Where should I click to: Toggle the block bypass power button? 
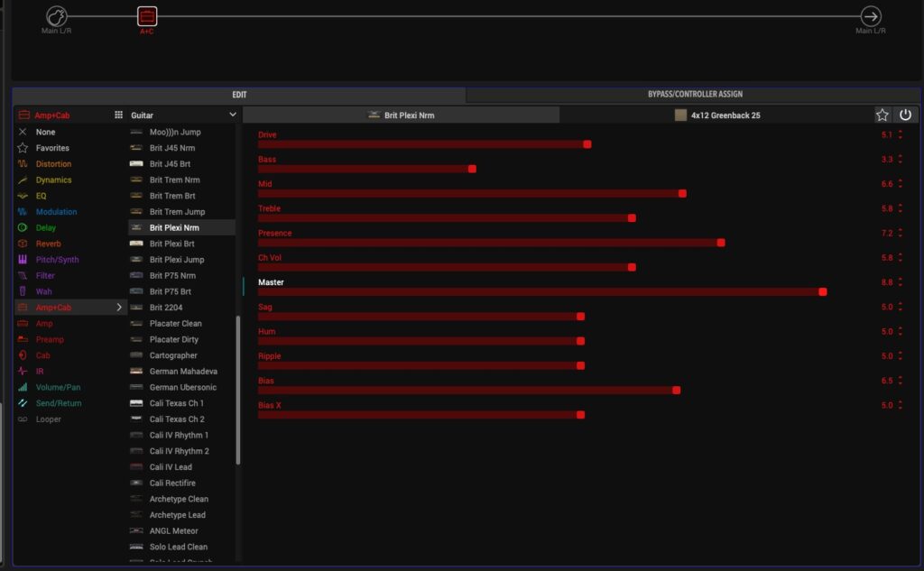click(905, 115)
